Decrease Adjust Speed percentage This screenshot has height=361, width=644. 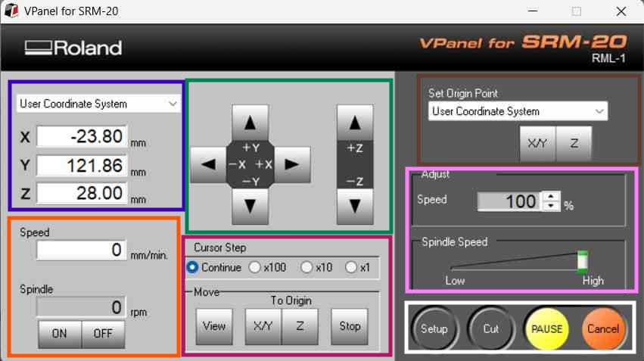551,206
